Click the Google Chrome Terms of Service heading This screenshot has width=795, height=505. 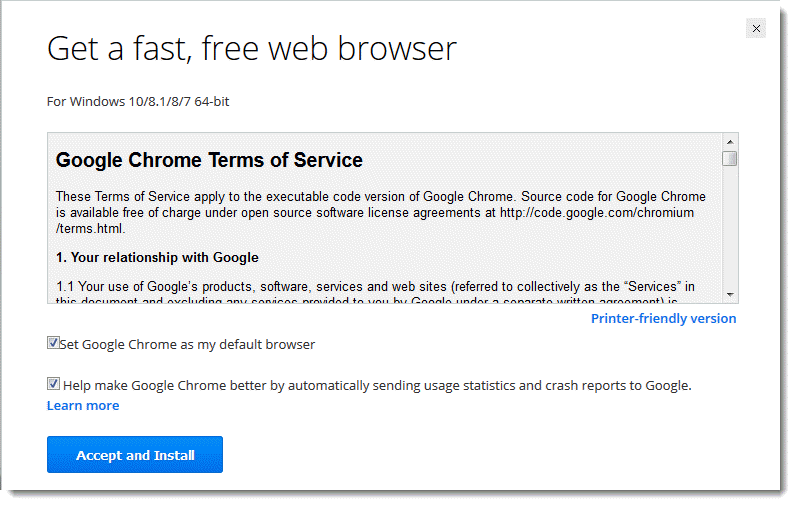209,160
